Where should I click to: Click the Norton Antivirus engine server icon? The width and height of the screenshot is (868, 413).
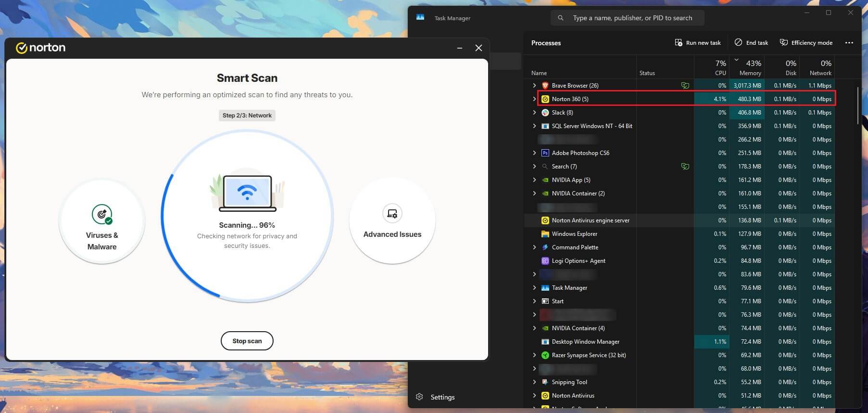tap(545, 220)
